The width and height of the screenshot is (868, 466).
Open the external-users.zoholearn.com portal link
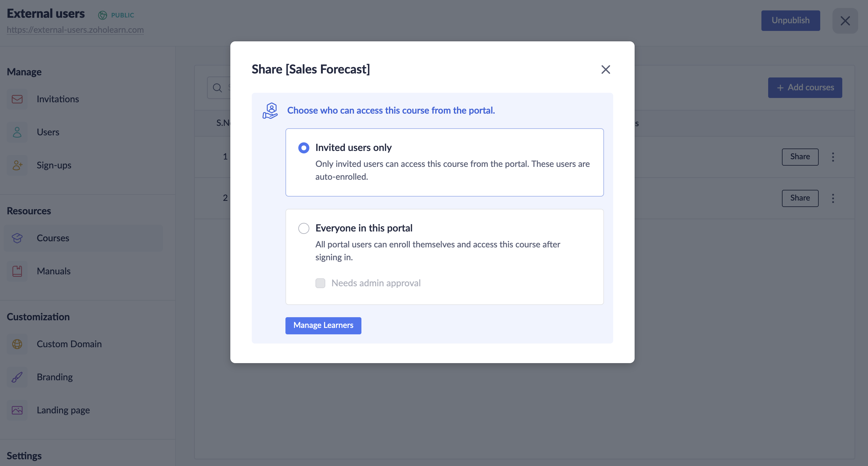(75, 30)
